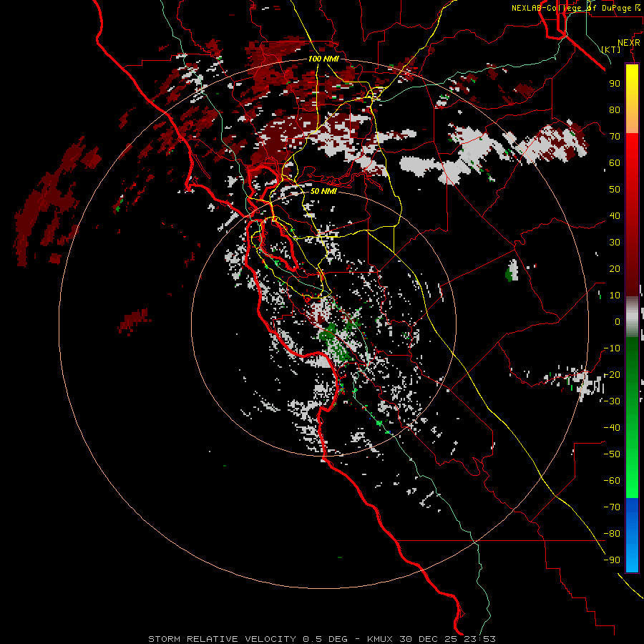Click the positive 50 scale label

(615, 190)
